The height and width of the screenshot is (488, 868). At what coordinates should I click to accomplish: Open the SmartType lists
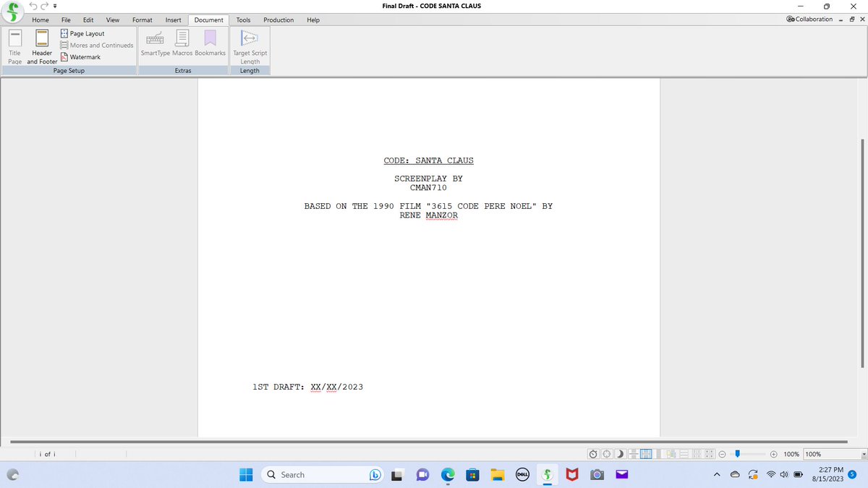[155, 43]
